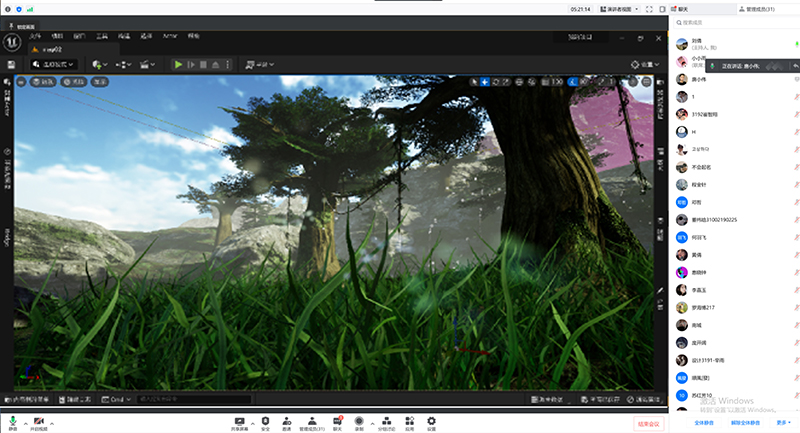
Task: Click the Share Screen icon in meeting toolbar
Action: tap(239, 421)
